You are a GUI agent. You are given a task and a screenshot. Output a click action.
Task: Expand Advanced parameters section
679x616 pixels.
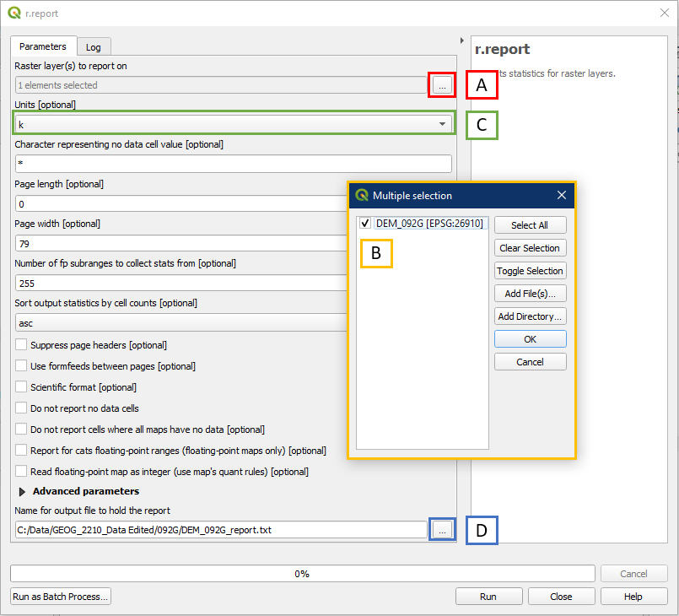click(x=23, y=491)
